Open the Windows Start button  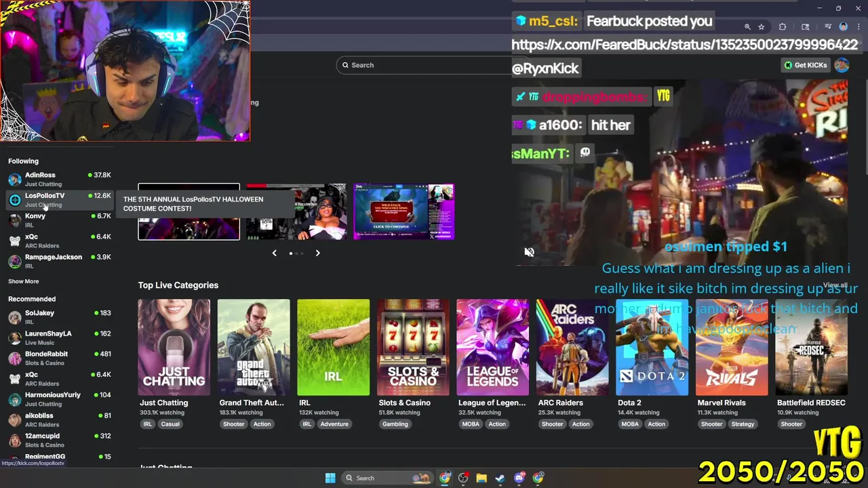(x=330, y=478)
